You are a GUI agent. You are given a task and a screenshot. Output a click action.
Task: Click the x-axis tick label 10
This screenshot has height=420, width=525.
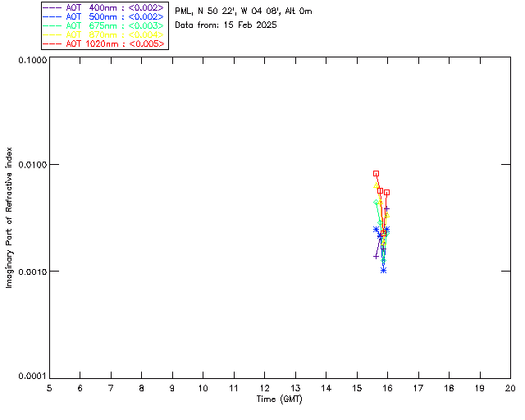[203, 388]
